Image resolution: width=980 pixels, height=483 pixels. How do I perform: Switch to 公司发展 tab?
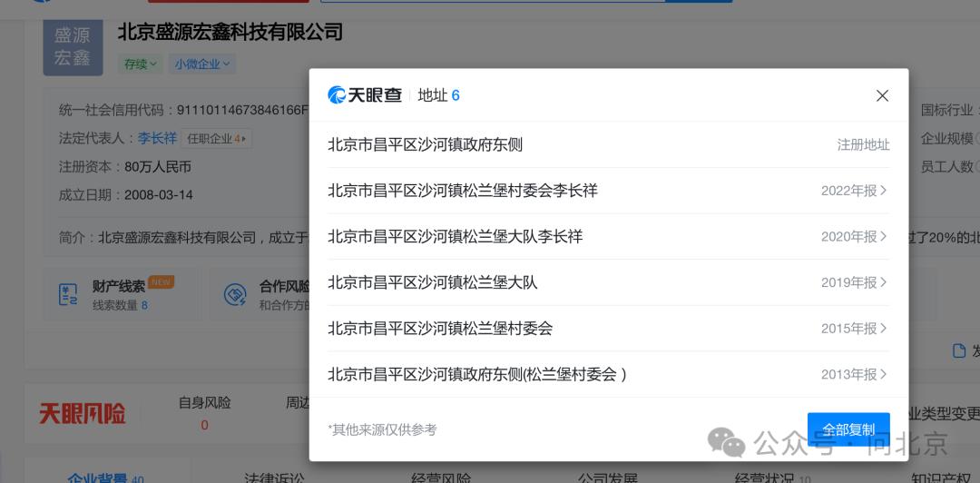607,478
